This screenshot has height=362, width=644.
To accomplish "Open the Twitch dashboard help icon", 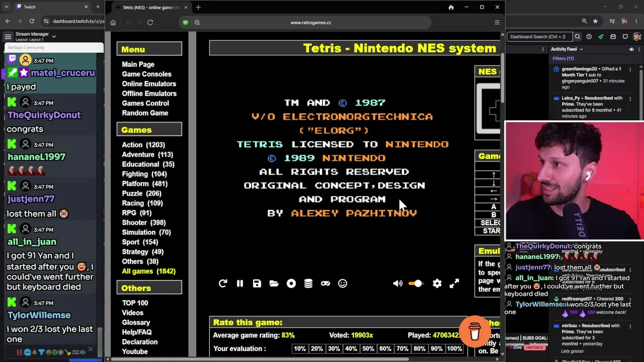I will click(589, 37).
